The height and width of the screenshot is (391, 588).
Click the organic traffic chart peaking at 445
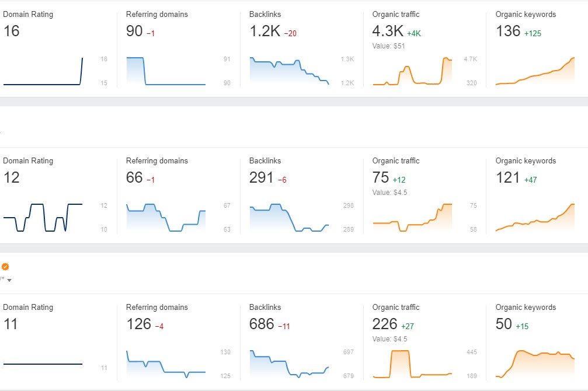(x=412, y=364)
